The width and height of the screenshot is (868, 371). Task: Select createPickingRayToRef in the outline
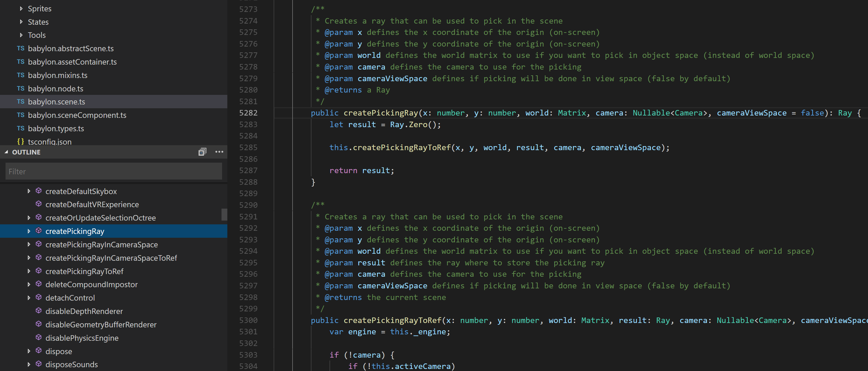(84, 271)
